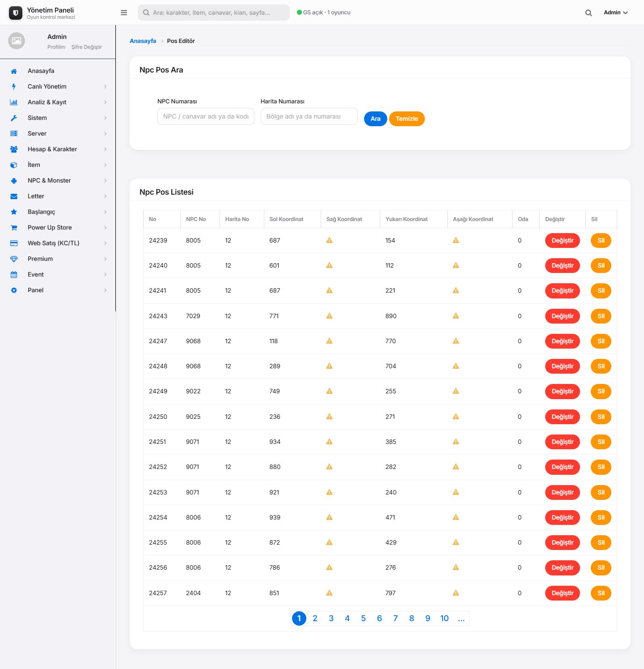Click the Sistem wrench icon

[x=14, y=118]
